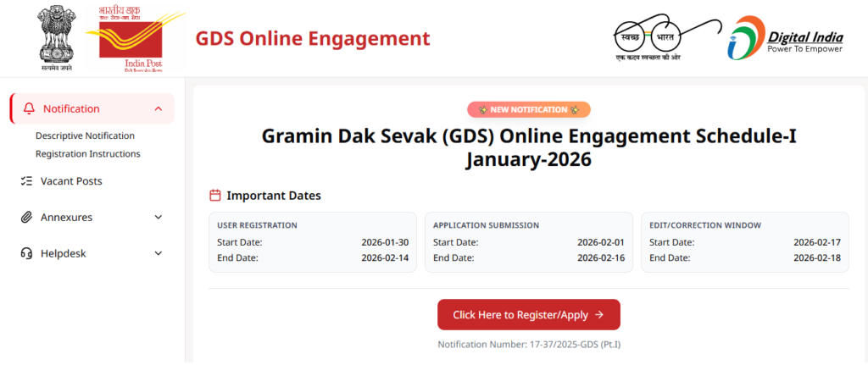Screen dimensions: 868x365
Task: Open Registration Instructions submenu item
Action: [87, 154]
